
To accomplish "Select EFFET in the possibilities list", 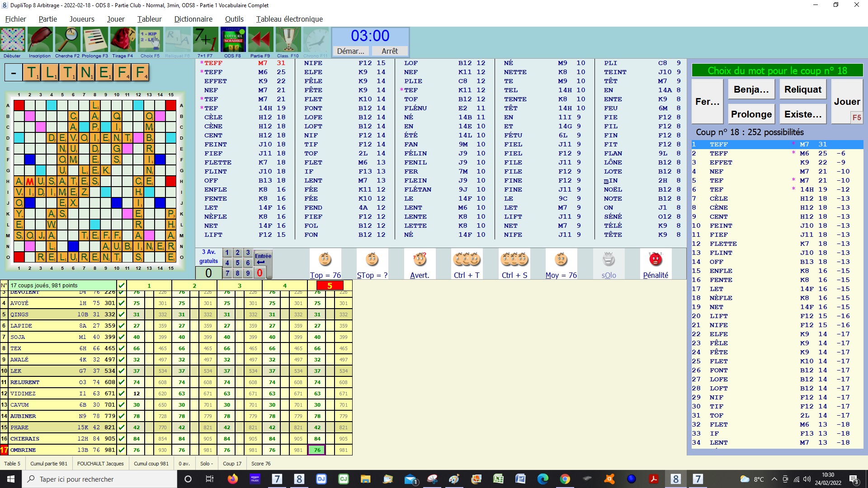I will point(721,162).
